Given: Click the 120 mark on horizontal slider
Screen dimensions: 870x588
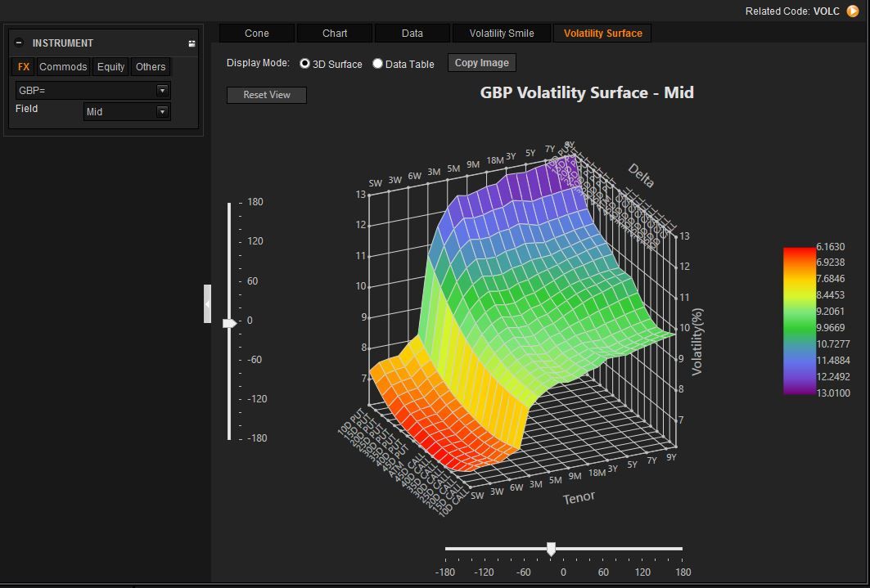Looking at the screenshot, I should pyautogui.click(x=642, y=572).
